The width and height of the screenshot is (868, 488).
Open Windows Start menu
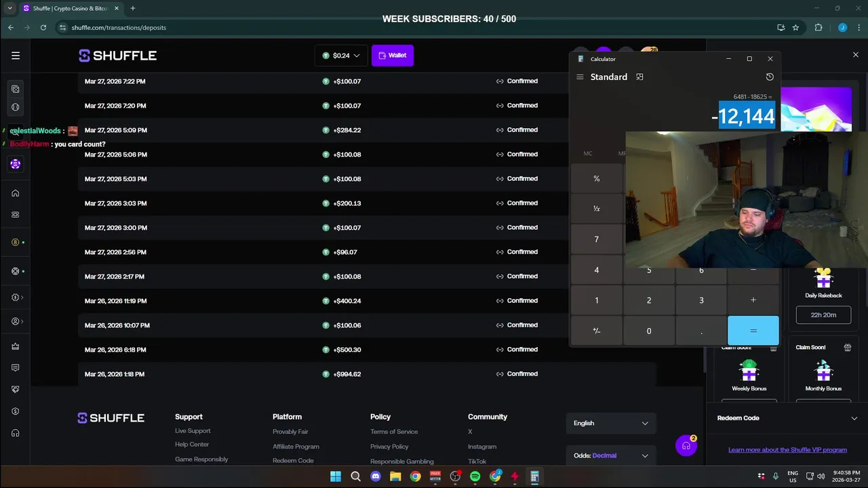point(336,476)
